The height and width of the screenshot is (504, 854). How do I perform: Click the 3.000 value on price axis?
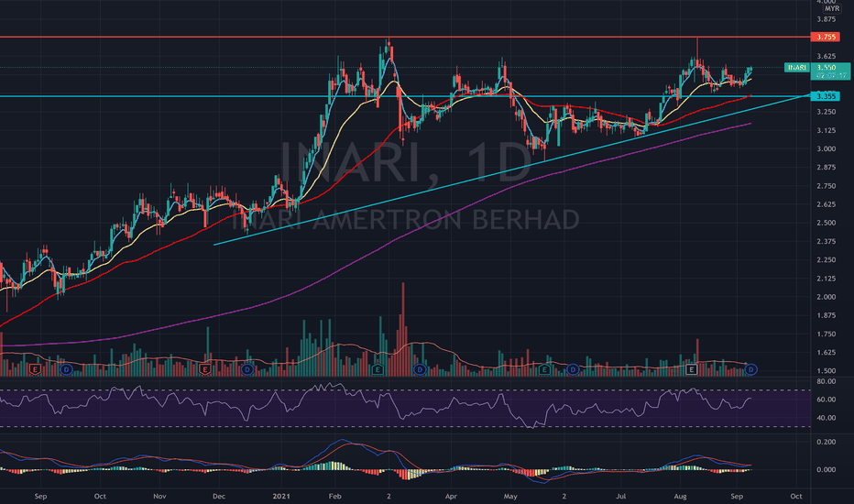click(x=827, y=148)
